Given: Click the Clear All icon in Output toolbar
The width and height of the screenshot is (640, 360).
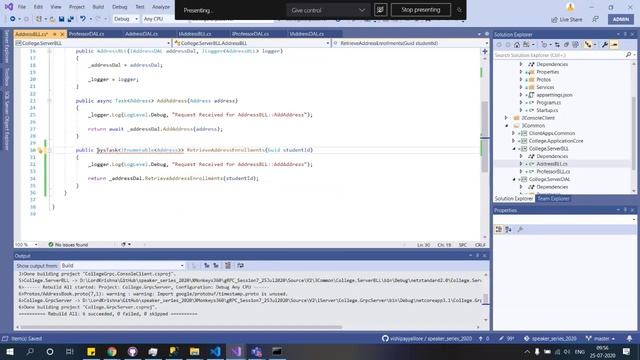Looking at the screenshot, I should point(228,265).
